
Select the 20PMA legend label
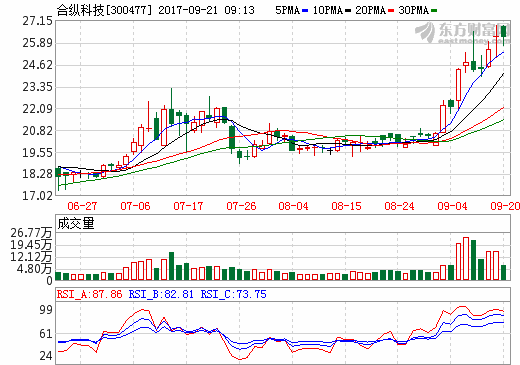pyautogui.click(x=370, y=10)
